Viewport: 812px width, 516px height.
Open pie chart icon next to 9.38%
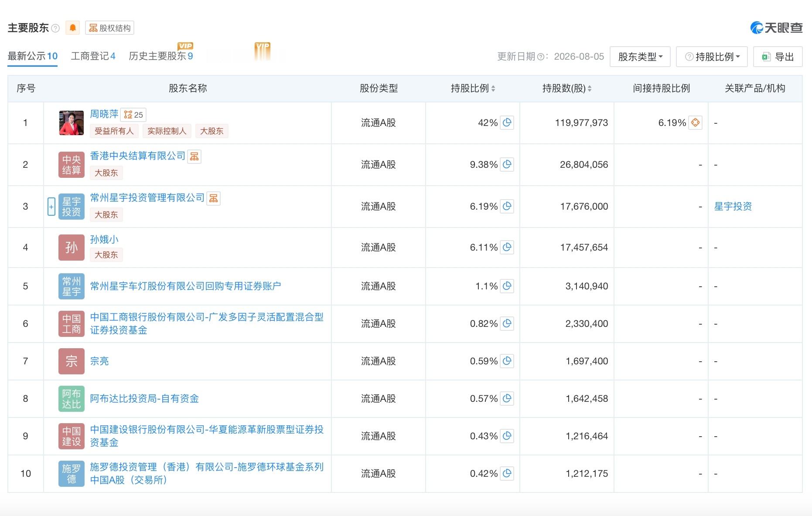pyautogui.click(x=507, y=164)
